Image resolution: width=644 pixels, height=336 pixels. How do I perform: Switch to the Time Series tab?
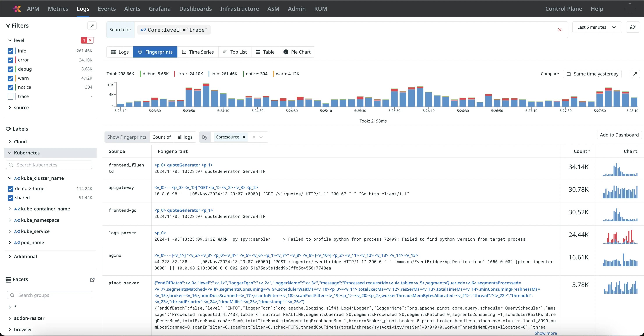tap(198, 52)
